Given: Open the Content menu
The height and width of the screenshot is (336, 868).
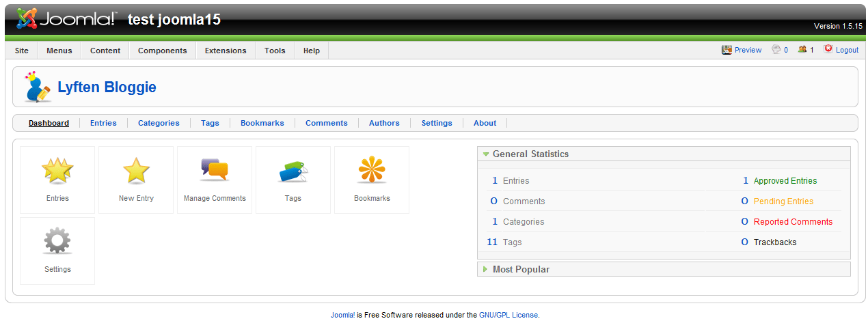Looking at the screenshot, I should tap(105, 51).
